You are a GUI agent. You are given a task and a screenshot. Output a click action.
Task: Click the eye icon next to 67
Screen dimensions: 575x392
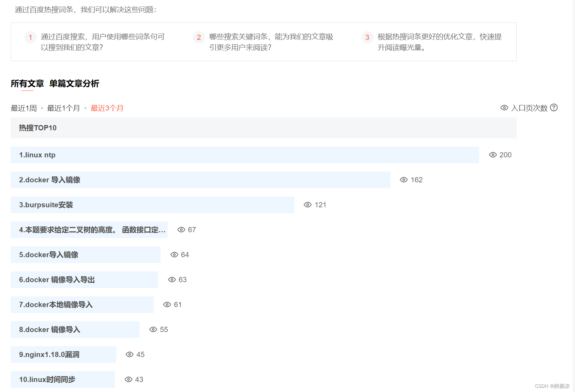(x=181, y=230)
